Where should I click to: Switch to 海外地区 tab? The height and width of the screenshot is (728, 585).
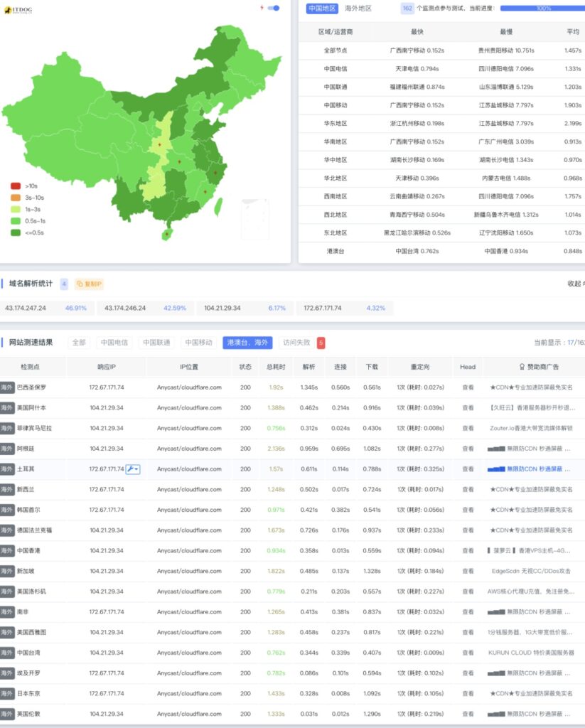pyautogui.click(x=358, y=9)
